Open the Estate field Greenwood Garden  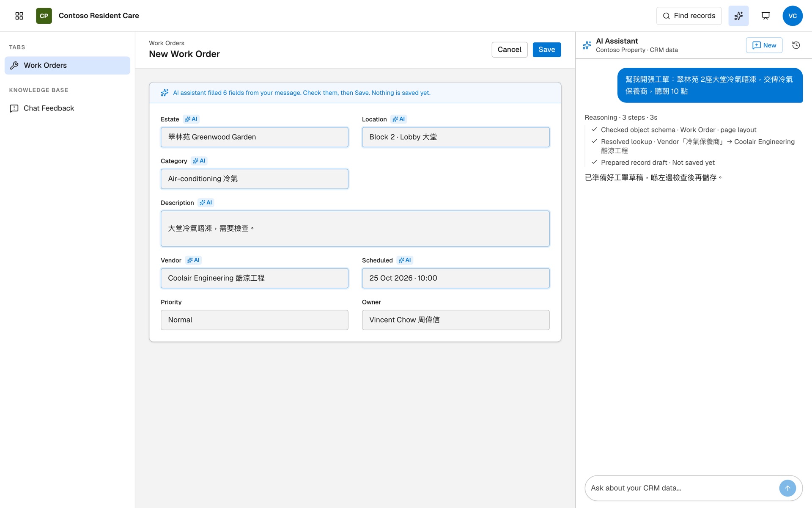pyautogui.click(x=254, y=137)
